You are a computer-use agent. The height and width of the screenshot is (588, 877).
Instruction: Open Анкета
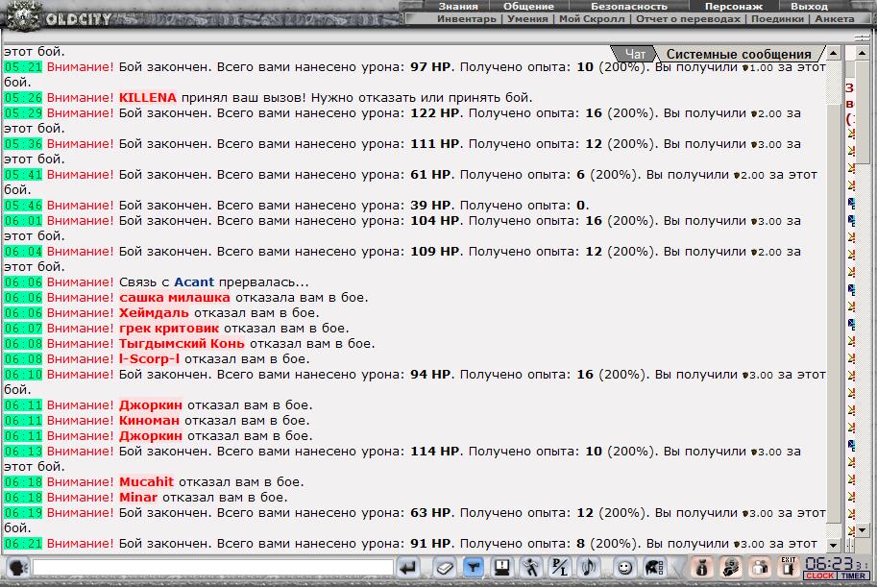[x=835, y=18]
